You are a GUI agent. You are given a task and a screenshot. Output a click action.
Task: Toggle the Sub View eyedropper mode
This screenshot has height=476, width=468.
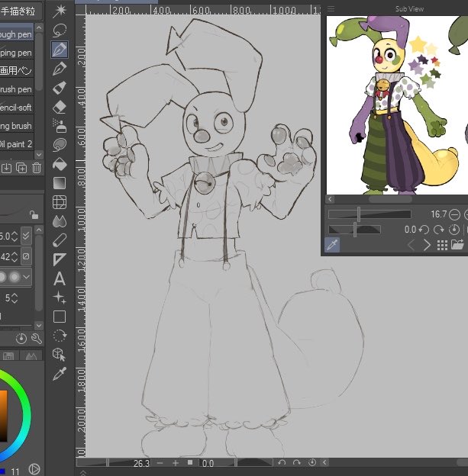[332, 244]
